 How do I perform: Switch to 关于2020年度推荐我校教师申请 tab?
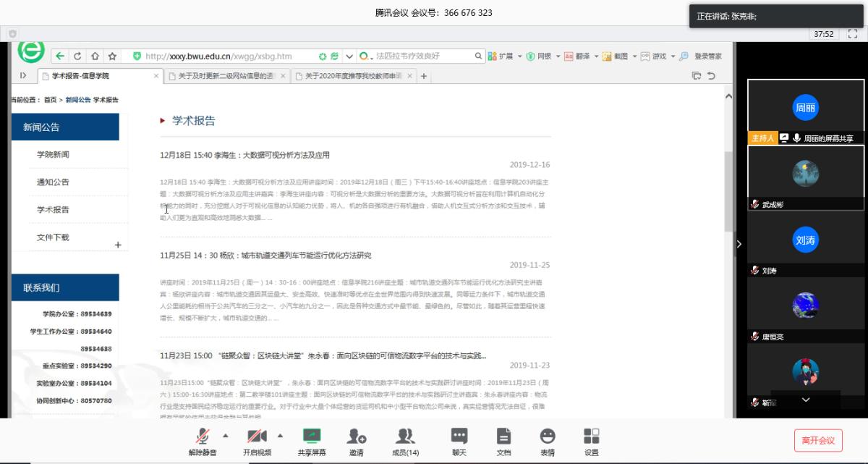[353, 76]
